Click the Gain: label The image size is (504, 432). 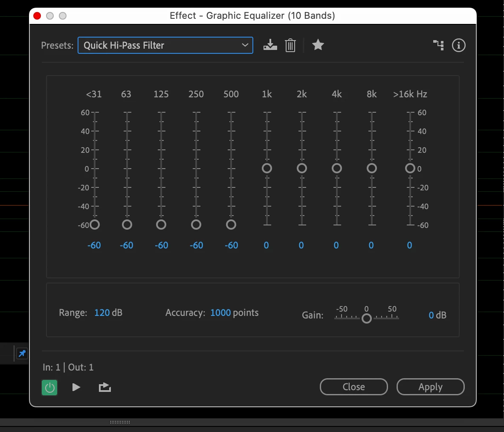[313, 315]
